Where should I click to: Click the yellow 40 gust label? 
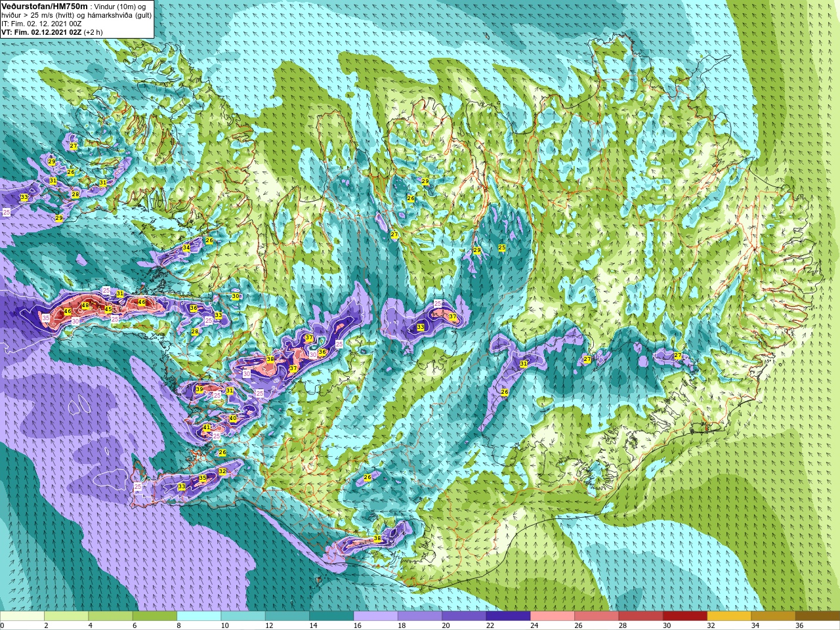click(x=233, y=418)
